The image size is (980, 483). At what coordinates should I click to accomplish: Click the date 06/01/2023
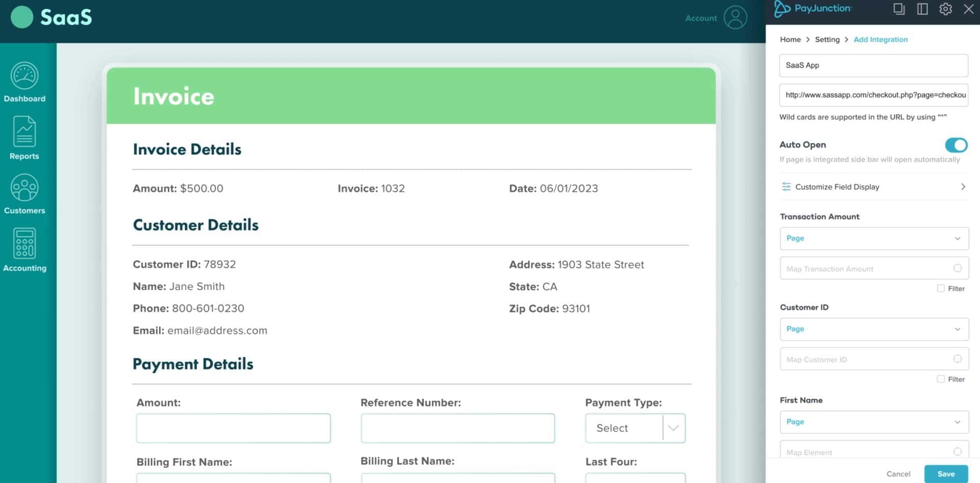[x=569, y=188]
